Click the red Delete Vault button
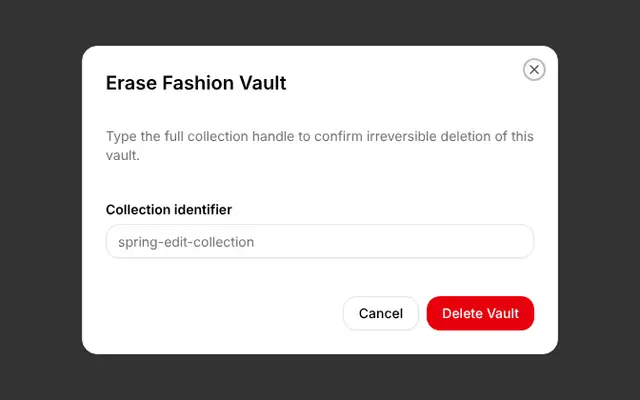640x400 pixels. point(480,313)
